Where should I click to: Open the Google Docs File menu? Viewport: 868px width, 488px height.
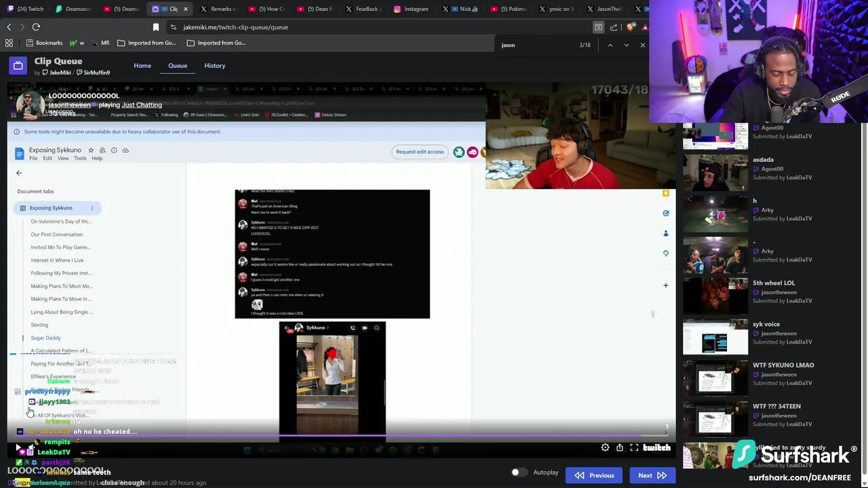coord(33,159)
